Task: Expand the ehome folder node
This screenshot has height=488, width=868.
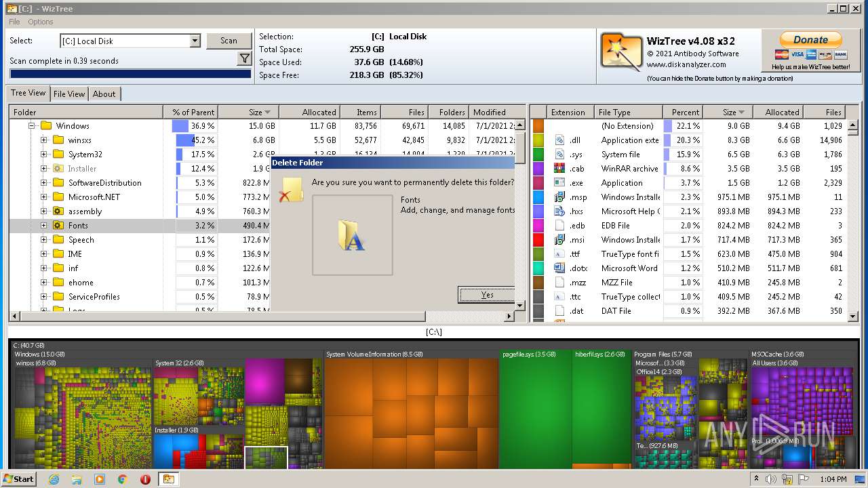Action: [43, 282]
